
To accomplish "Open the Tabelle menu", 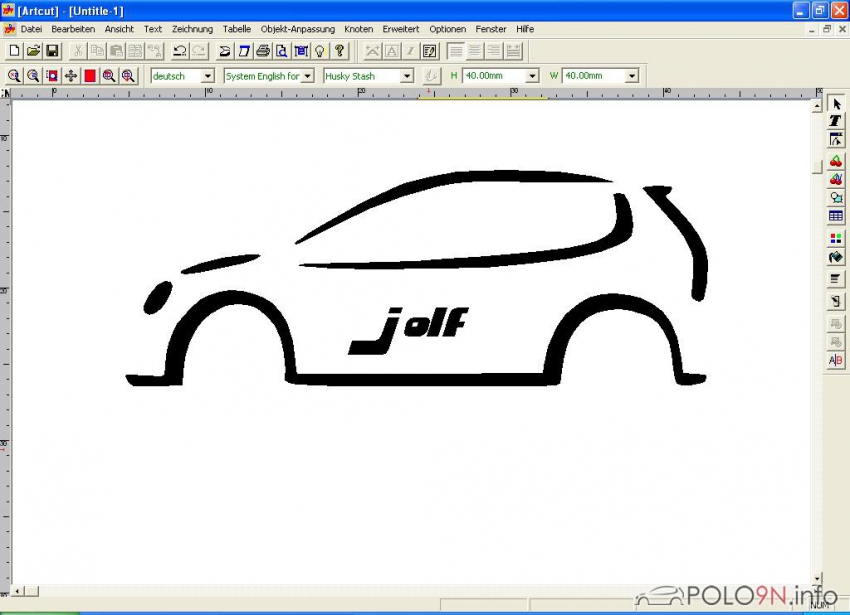I will coord(237,29).
